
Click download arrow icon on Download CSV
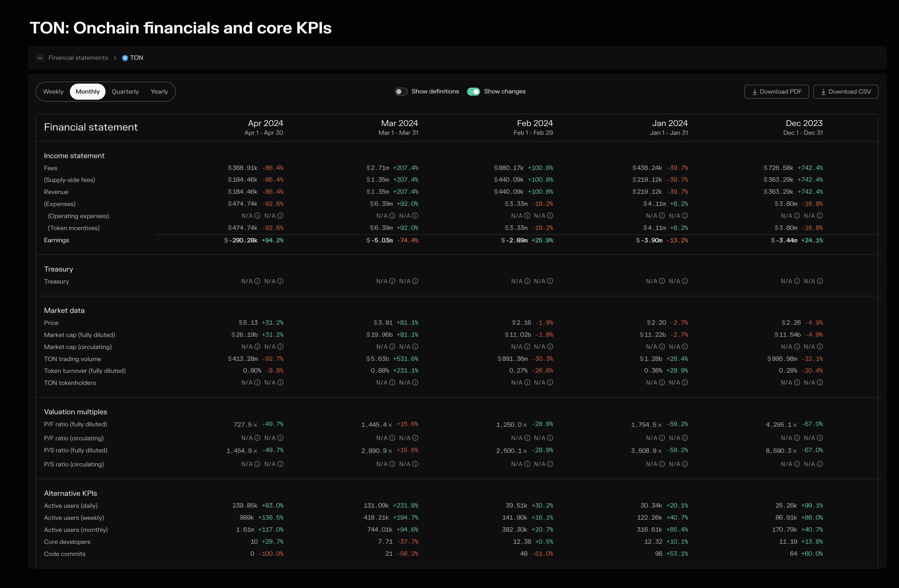coord(823,92)
